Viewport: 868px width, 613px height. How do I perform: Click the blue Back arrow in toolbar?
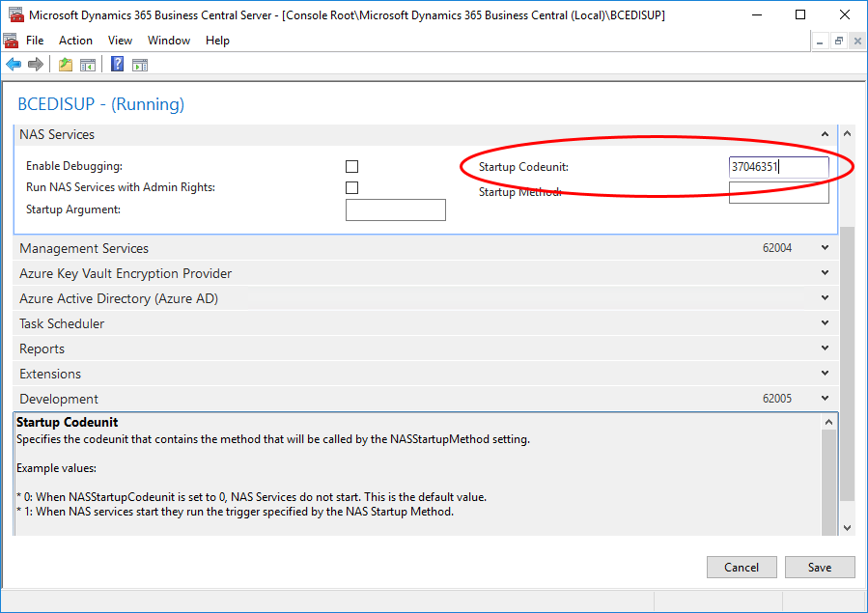point(14,65)
